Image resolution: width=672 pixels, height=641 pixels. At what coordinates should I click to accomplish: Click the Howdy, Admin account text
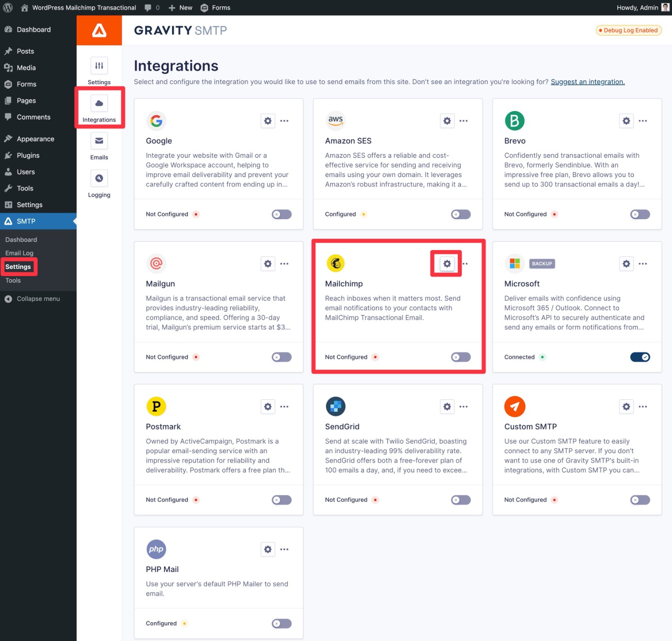(x=637, y=8)
